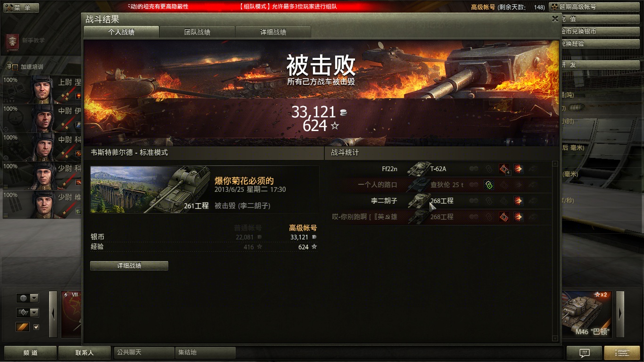Click the orange notification list icon at bottom right

point(622,353)
